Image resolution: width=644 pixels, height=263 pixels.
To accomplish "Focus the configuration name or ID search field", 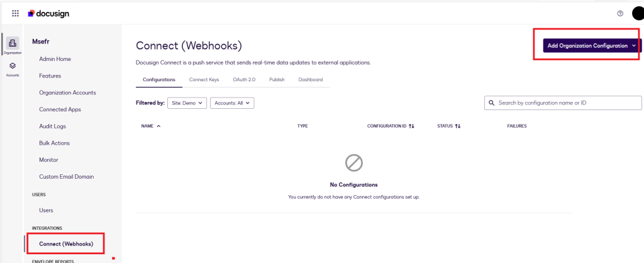I will [x=563, y=103].
